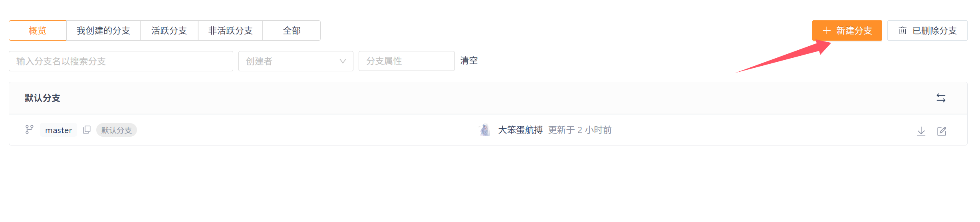Switch to 我创建的分支 tab
980x222 pixels.
103,31
